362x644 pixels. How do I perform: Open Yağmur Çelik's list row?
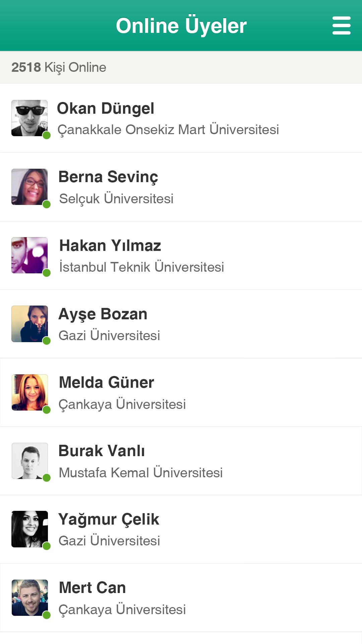click(x=181, y=529)
